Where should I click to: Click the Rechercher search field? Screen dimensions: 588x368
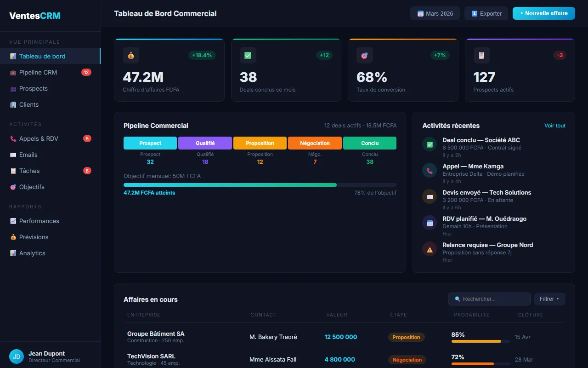[x=489, y=299]
